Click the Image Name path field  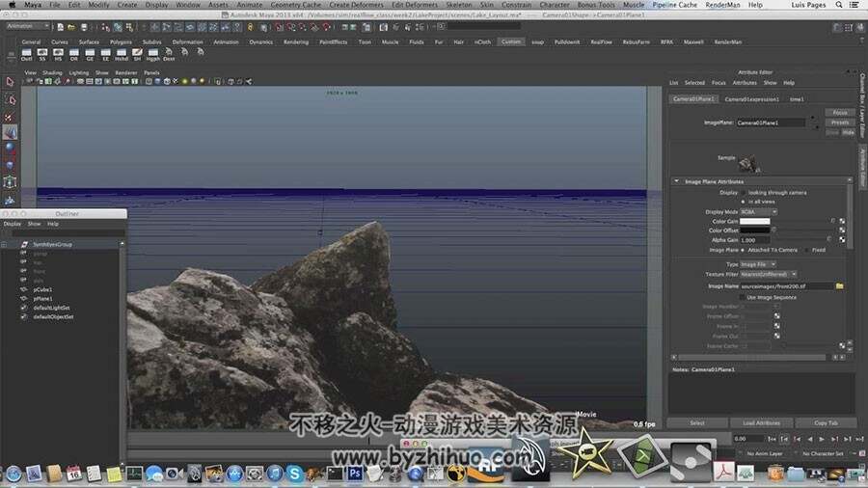(786, 286)
